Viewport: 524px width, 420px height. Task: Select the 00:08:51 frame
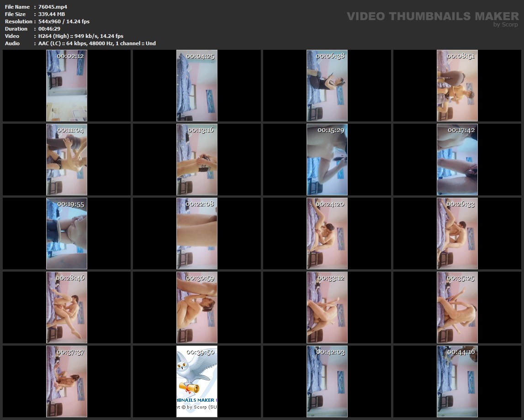pos(457,85)
